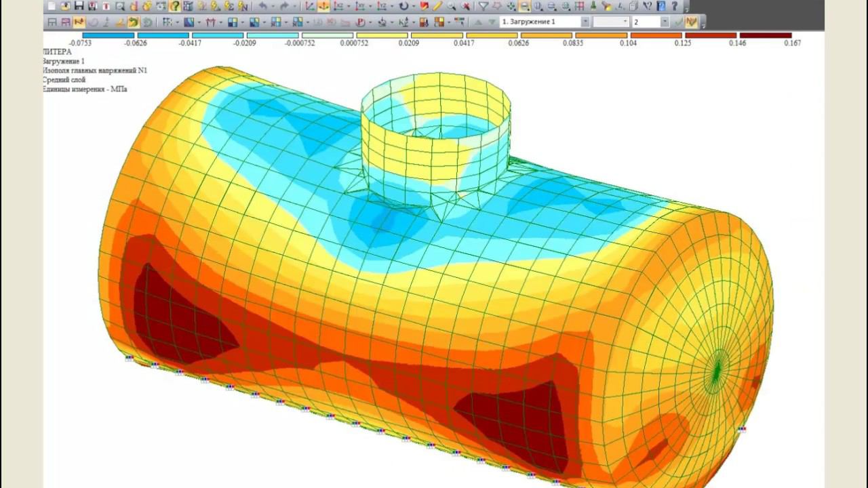Create new document via blank page icon
The height and width of the screenshot is (488, 868).
[x=52, y=6]
